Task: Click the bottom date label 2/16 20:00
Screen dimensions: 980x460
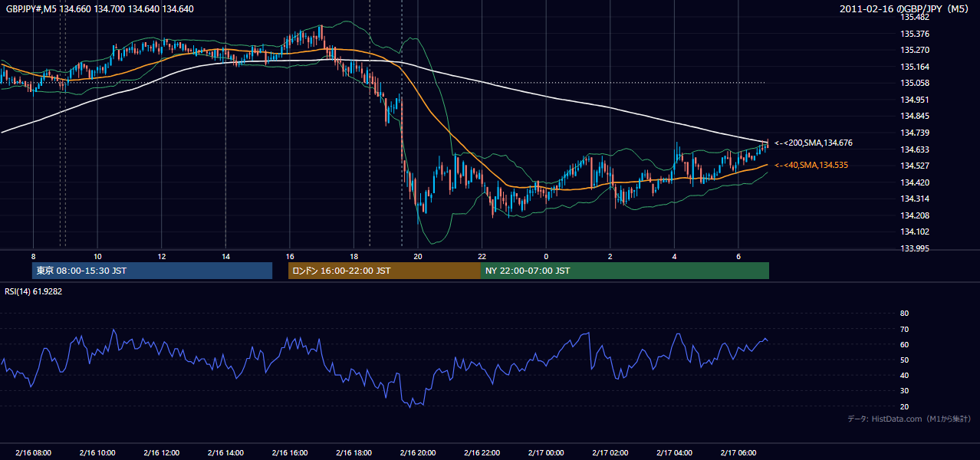Action: click(418, 453)
